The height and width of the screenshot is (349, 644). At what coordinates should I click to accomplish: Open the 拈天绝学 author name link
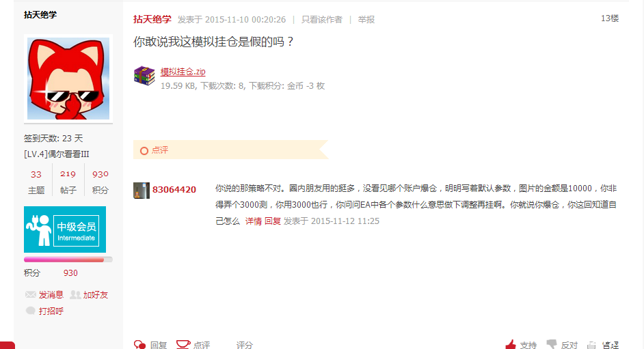point(152,19)
